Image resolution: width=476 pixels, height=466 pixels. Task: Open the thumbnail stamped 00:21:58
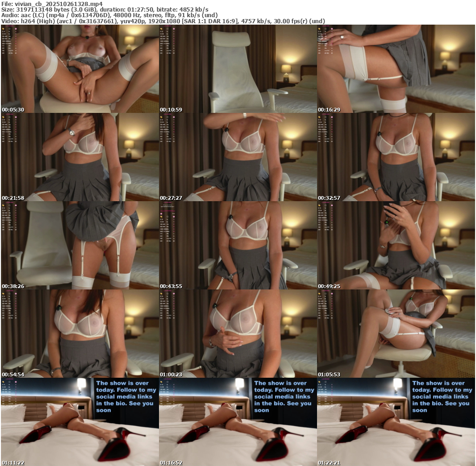(x=80, y=157)
